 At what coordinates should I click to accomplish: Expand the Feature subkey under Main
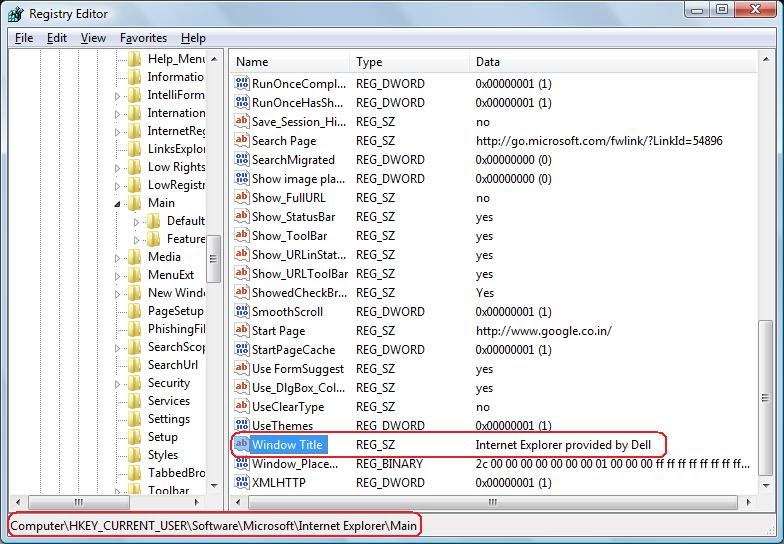[x=136, y=240]
